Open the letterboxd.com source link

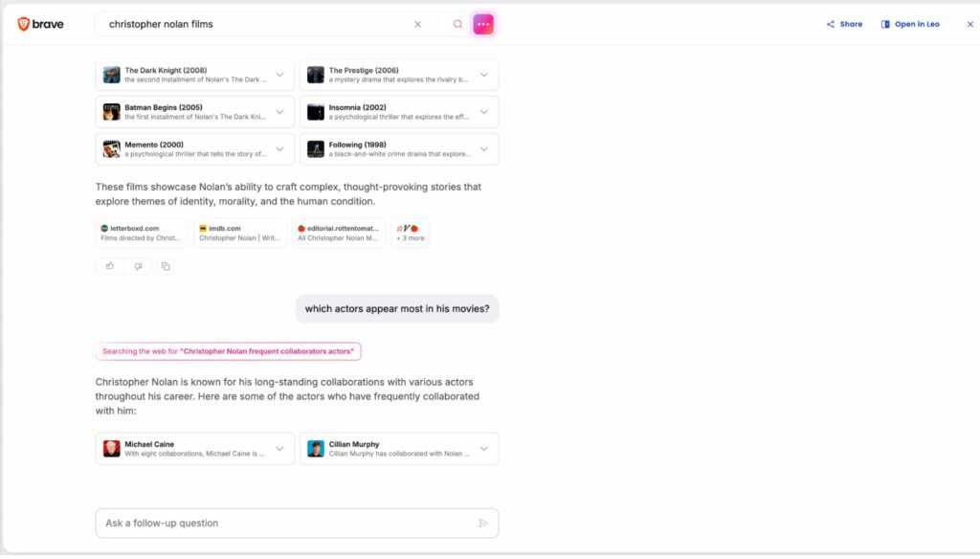(x=142, y=234)
